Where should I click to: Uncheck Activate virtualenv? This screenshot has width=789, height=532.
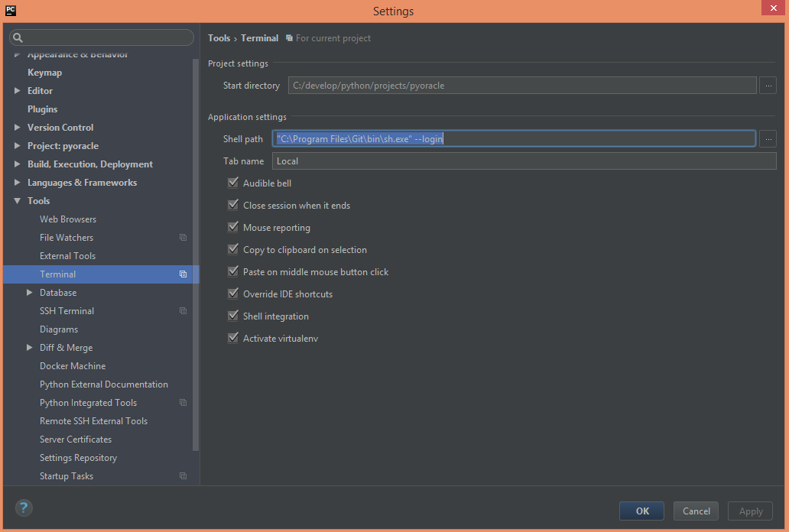(232, 338)
